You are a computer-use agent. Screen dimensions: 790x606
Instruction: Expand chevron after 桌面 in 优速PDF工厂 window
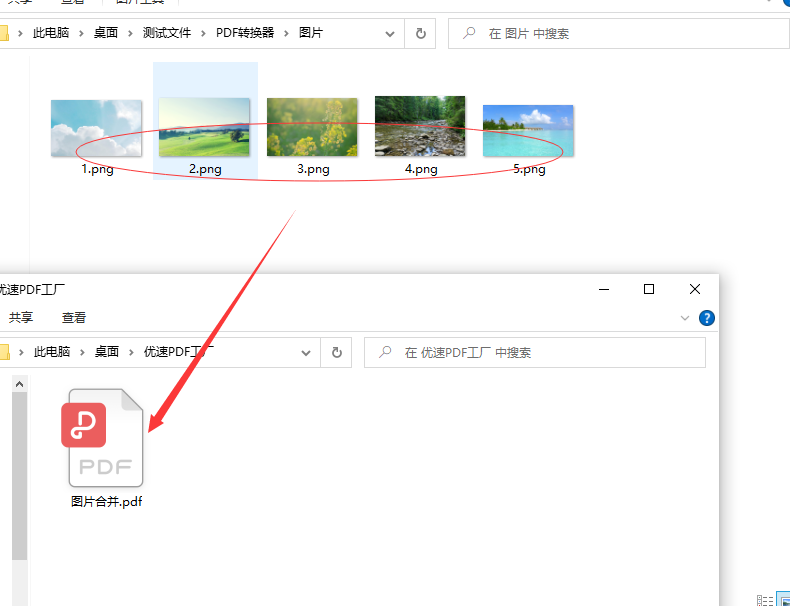[131, 353]
